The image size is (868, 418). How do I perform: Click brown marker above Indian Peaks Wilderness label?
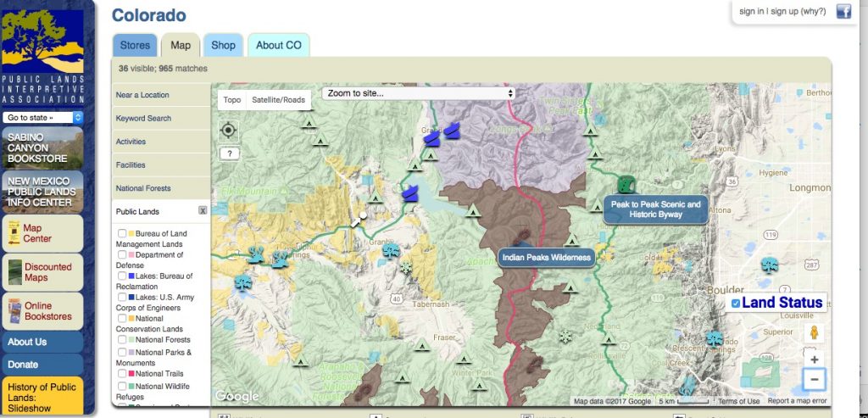[521, 238]
